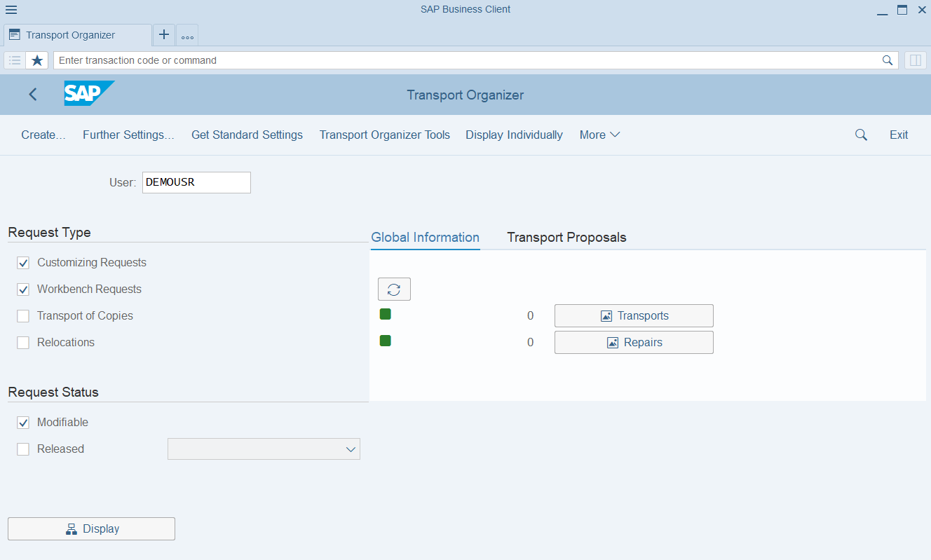Maximize the SAP Business Client window

click(x=902, y=10)
